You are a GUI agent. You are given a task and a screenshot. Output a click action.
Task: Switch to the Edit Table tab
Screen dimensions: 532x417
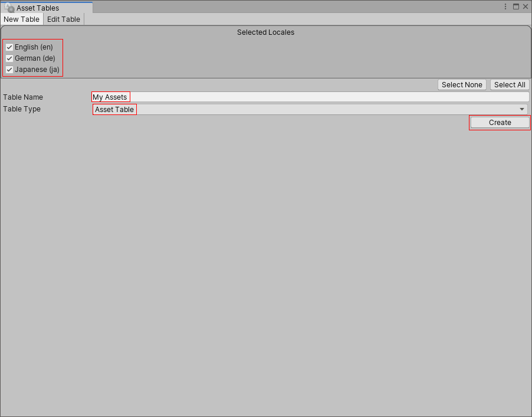coord(63,19)
